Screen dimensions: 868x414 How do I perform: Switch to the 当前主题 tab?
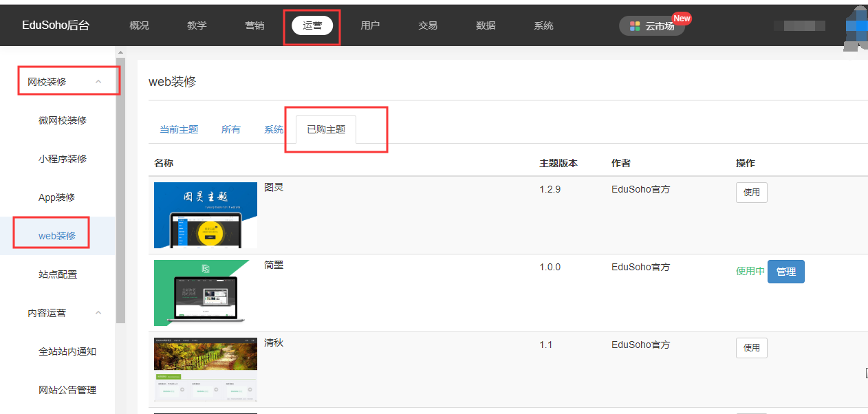179,129
